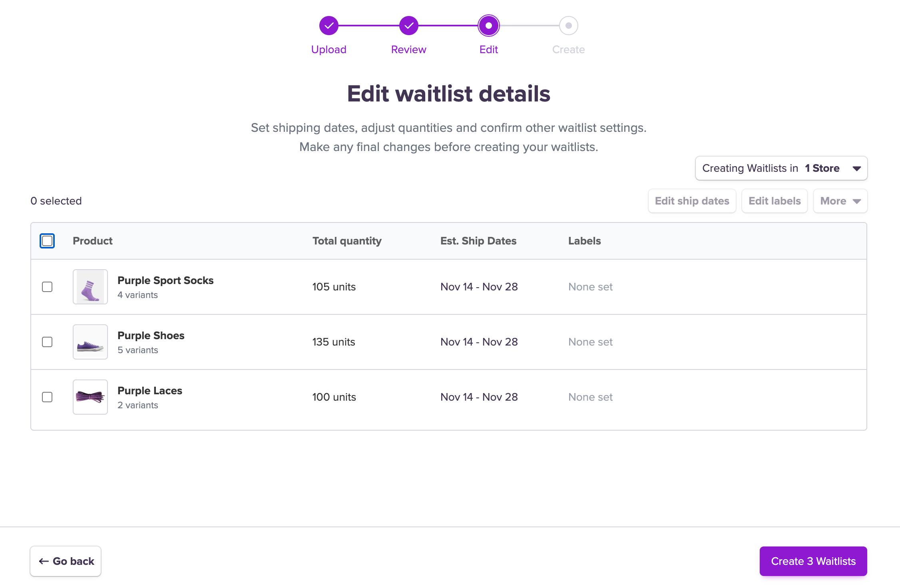Toggle the select-all checkbox in table header

(x=47, y=241)
